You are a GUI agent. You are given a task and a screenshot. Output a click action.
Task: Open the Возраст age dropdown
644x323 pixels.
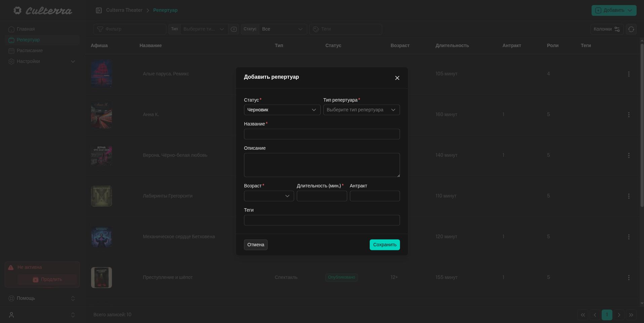coord(269,196)
